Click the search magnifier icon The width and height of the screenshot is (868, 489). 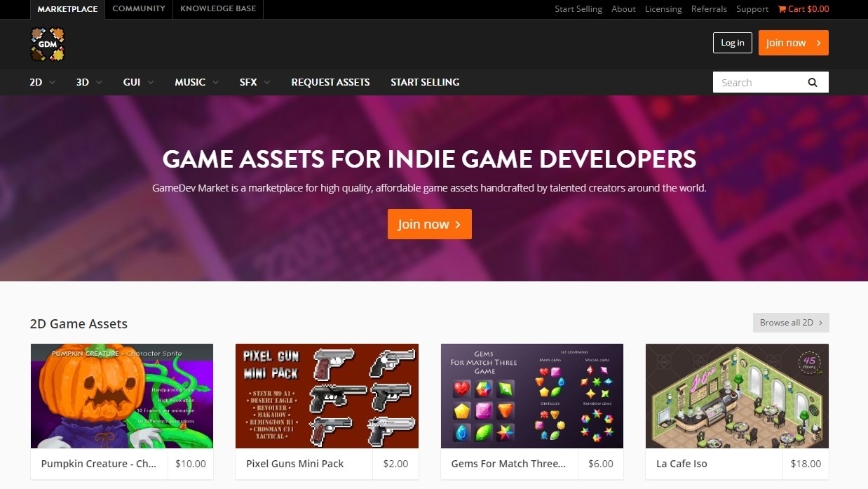(x=812, y=82)
